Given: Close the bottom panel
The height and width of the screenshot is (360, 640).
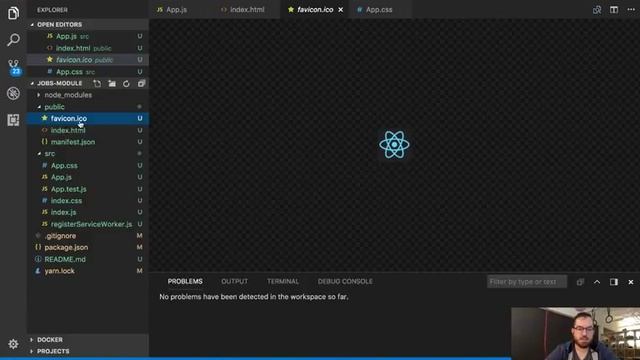Looking at the screenshot, I should coord(631,282).
